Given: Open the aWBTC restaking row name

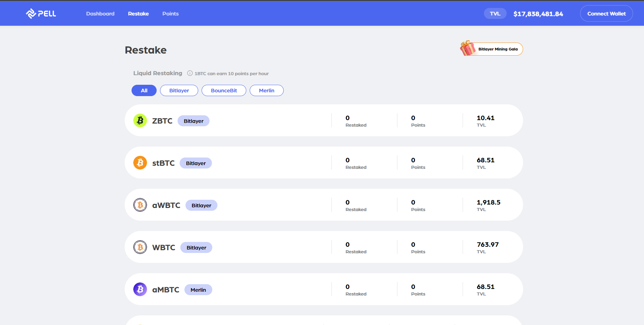Looking at the screenshot, I should click(x=166, y=205).
